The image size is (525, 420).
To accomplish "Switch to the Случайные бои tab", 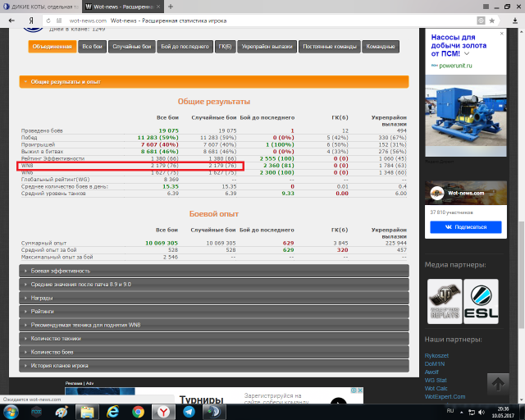I will click(x=133, y=47).
